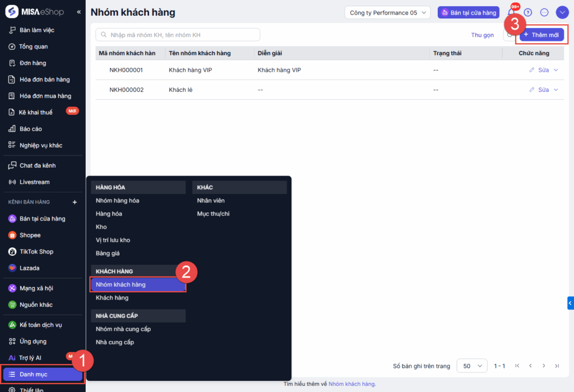The width and height of the screenshot is (574, 392).
Task: Open Nhóm nhà cung cấp
Action: pyautogui.click(x=123, y=329)
